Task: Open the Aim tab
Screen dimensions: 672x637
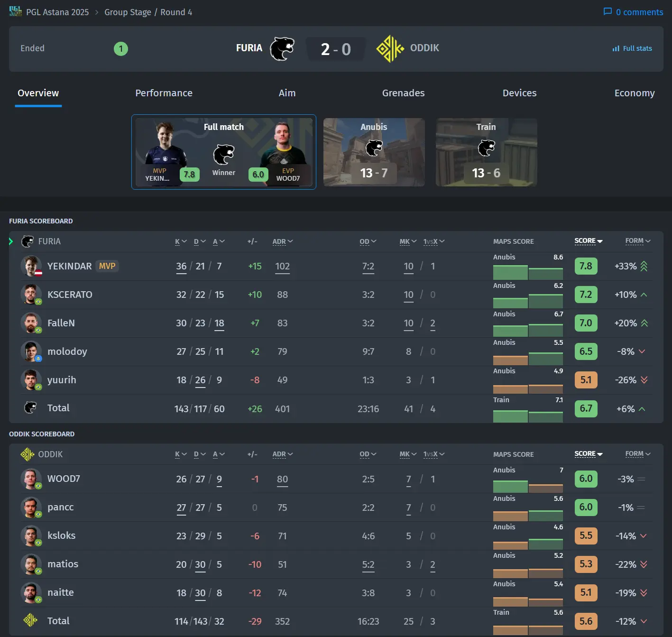Action: click(x=287, y=93)
